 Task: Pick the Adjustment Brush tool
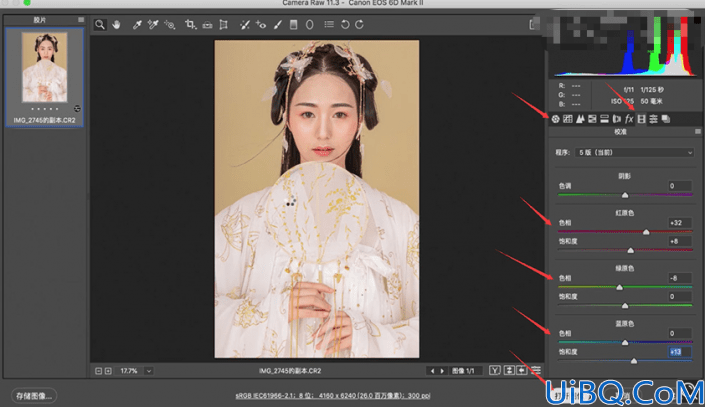(278, 24)
